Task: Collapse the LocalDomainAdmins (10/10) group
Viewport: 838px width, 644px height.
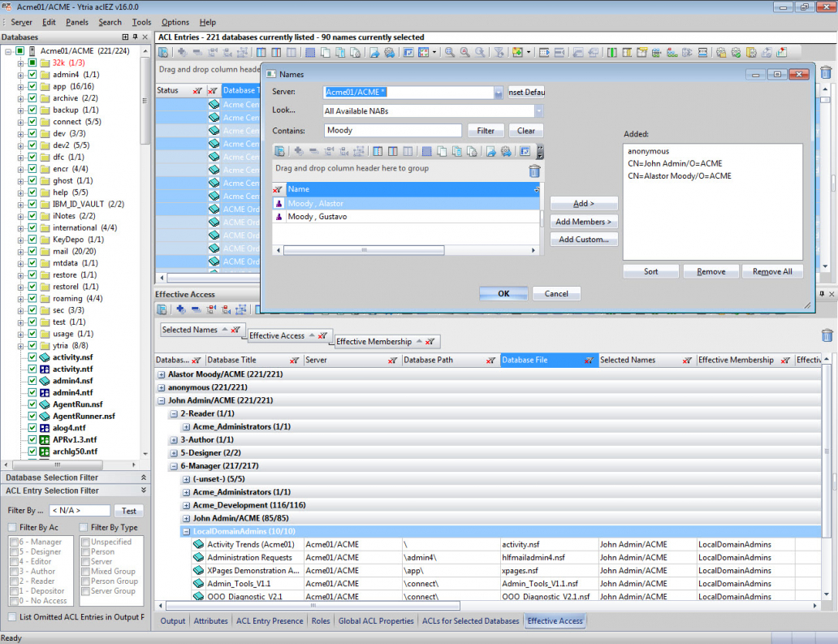Action: tap(186, 532)
